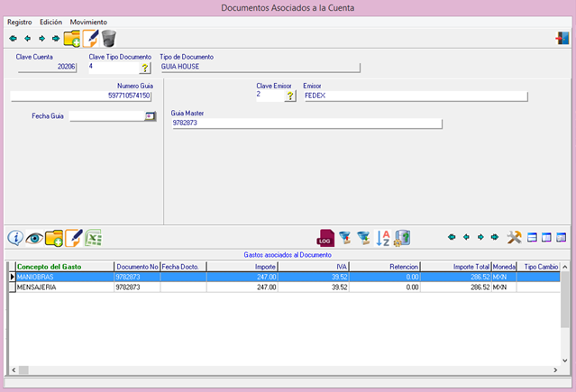Screen dimensions: 576x392
Task: Click funnel filter icon beside A-Z sort
Action: [363, 238]
